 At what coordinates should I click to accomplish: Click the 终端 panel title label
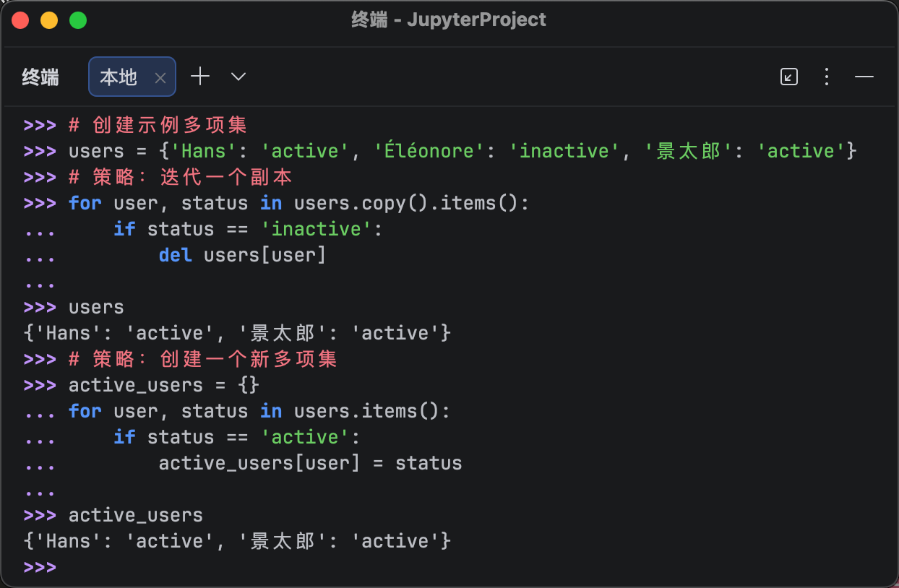(x=40, y=77)
